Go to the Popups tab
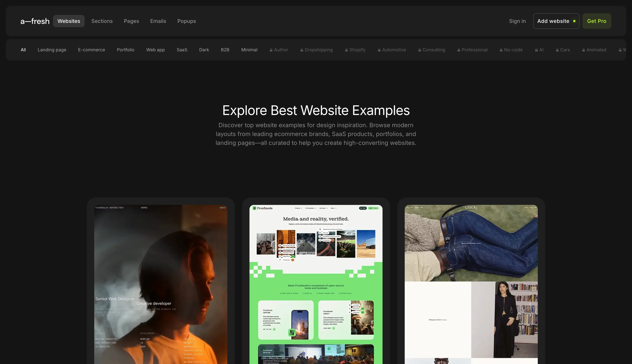Image resolution: width=632 pixels, height=364 pixels. click(186, 21)
